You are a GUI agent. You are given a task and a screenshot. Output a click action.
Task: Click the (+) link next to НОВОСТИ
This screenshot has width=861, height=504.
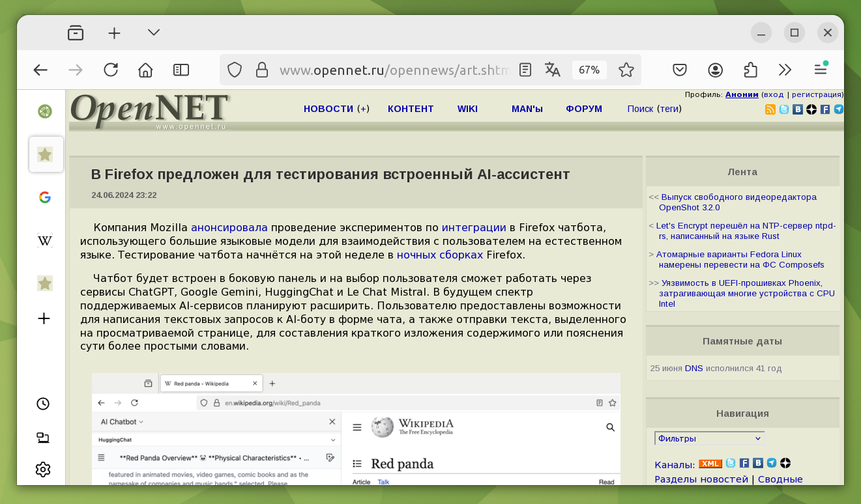pos(363,109)
